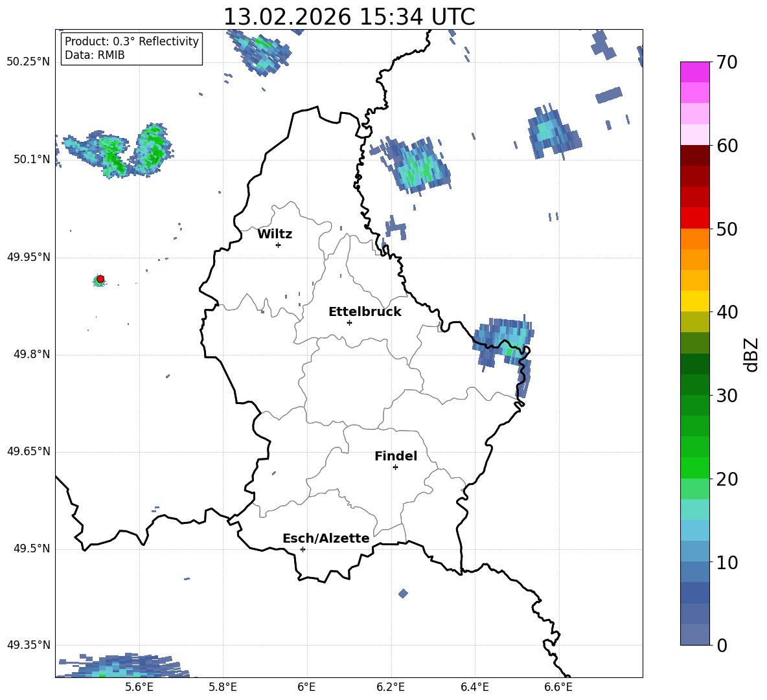The image size is (767, 700).
Task: Click the colorbar tick label 50
Action: pos(726,229)
